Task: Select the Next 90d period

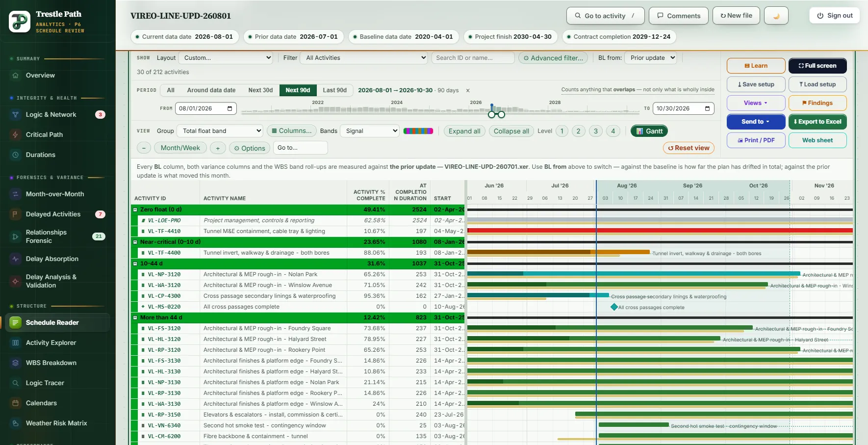Action: (298, 90)
